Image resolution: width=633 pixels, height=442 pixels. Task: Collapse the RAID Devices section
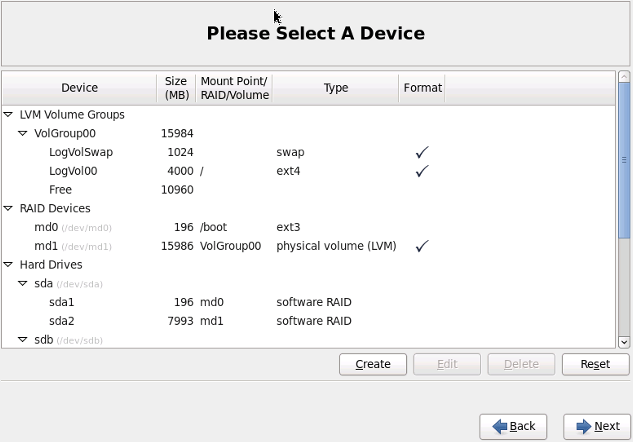pos(8,208)
